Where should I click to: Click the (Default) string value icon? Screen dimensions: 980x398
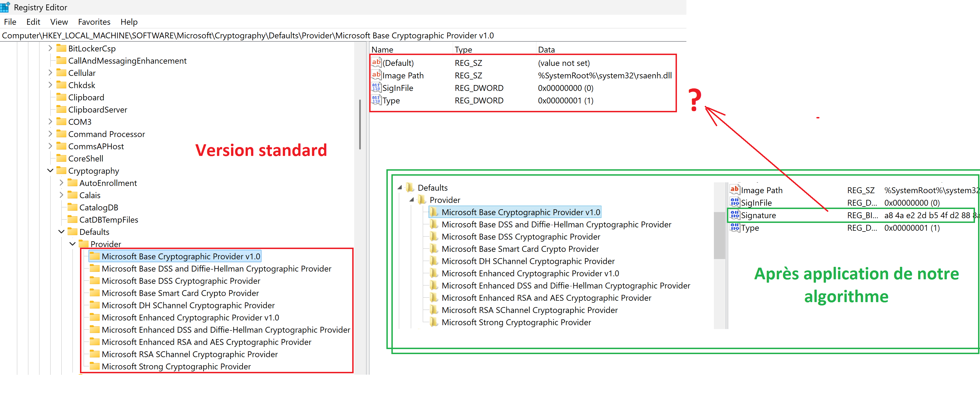tap(376, 63)
